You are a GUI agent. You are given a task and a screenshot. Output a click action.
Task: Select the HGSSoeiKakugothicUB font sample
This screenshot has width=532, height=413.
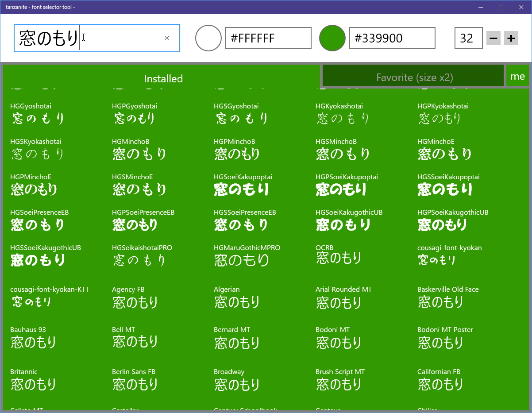45,255
